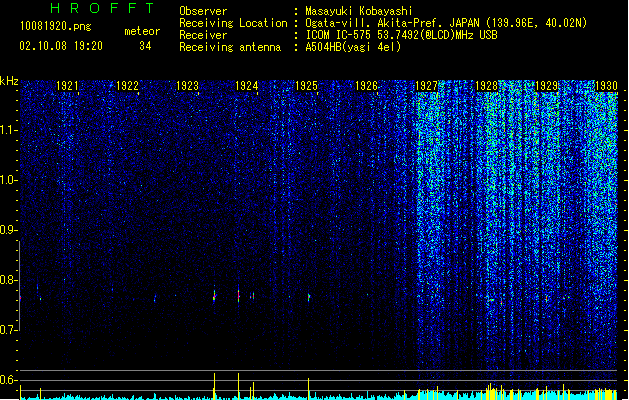629x400 pixels.
Task: Click the 1921 time marker
Action: click(x=67, y=86)
